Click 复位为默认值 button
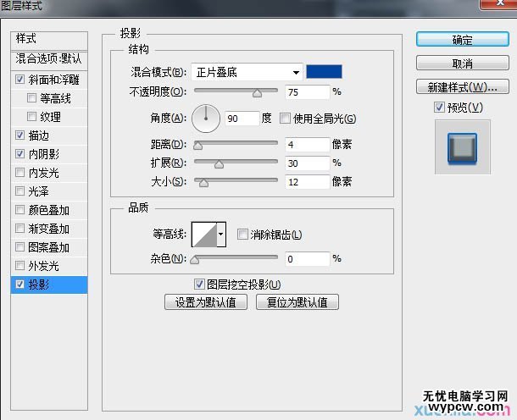 coord(297,302)
